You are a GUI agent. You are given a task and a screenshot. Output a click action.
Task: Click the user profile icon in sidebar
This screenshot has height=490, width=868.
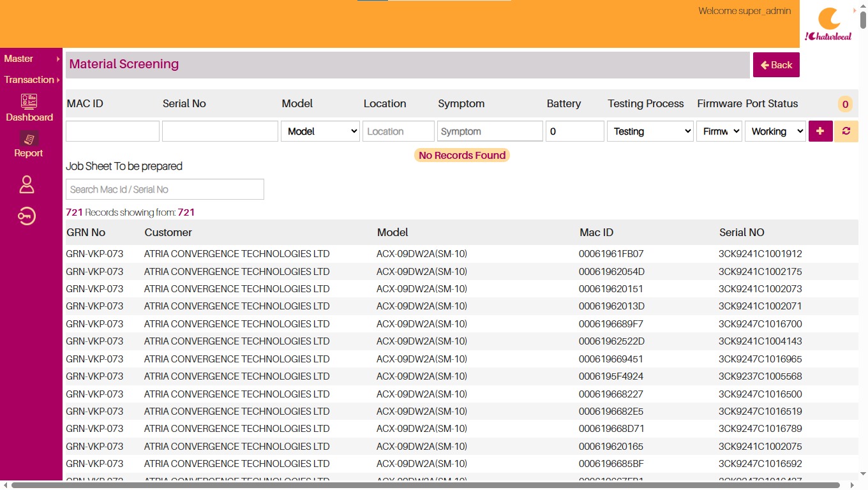click(x=27, y=184)
